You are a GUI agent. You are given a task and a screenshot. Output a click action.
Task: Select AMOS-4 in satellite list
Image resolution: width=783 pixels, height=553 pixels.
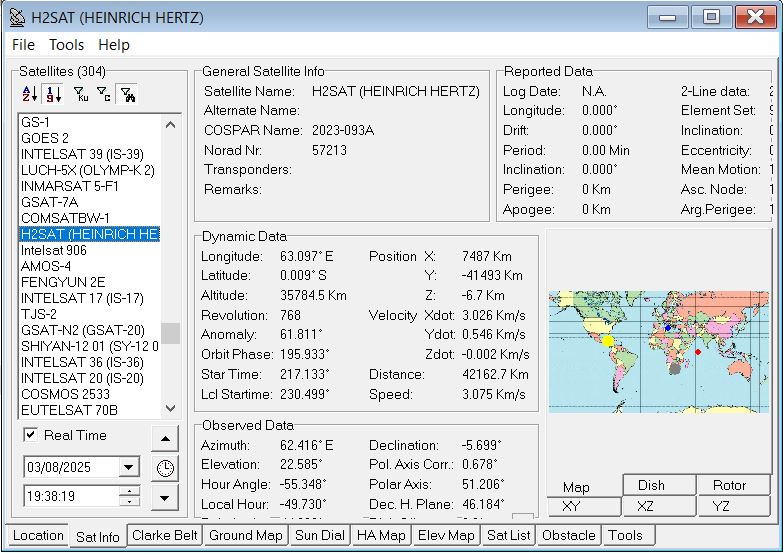coord(90,266)
